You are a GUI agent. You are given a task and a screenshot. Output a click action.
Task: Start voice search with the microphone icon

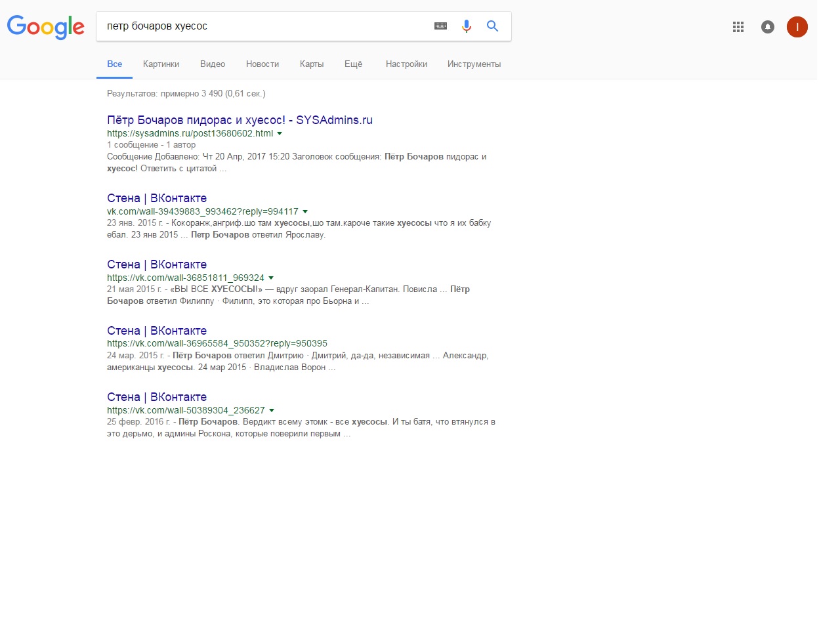(x=467, y=26)
